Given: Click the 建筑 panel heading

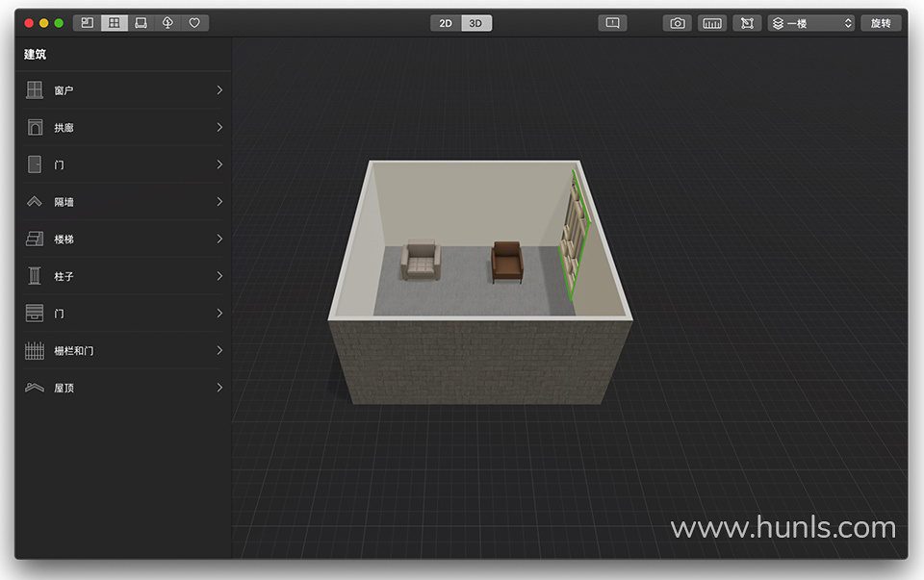Looking at the screenshot, I should click(x=36, y=54).
